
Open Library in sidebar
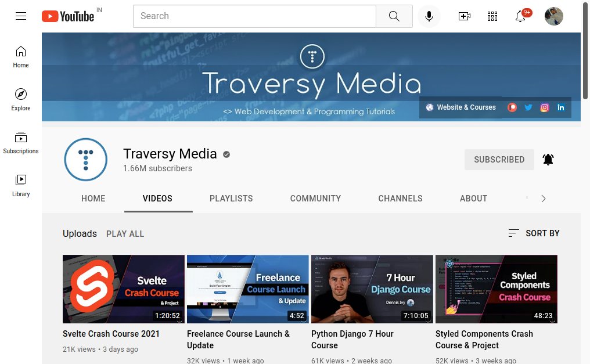point(21,185)
